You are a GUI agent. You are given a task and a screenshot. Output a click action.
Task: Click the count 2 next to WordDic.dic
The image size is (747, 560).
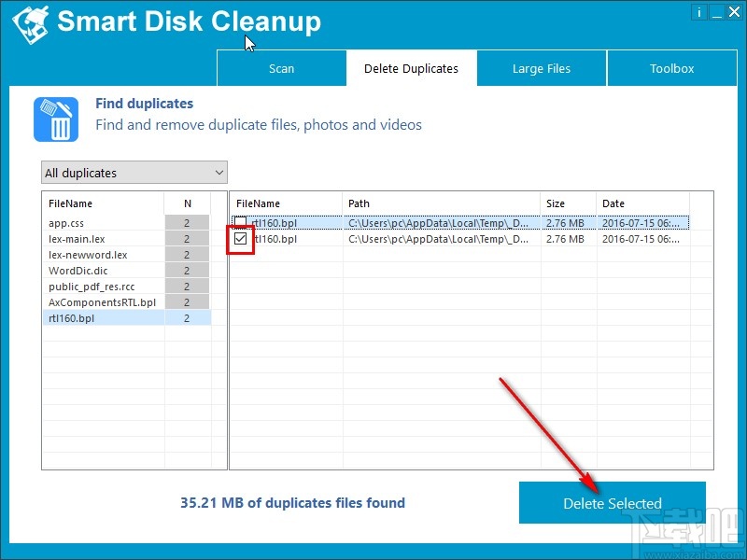(187, 271)
